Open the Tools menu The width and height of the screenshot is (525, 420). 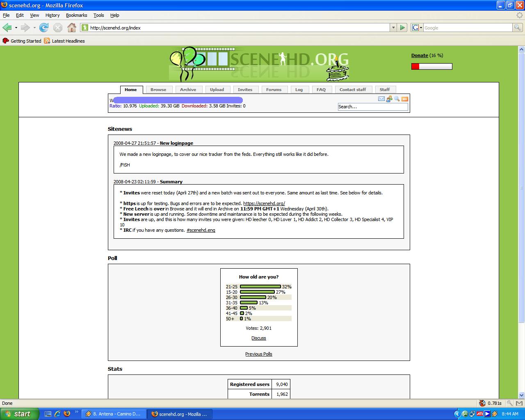point(99,15)
